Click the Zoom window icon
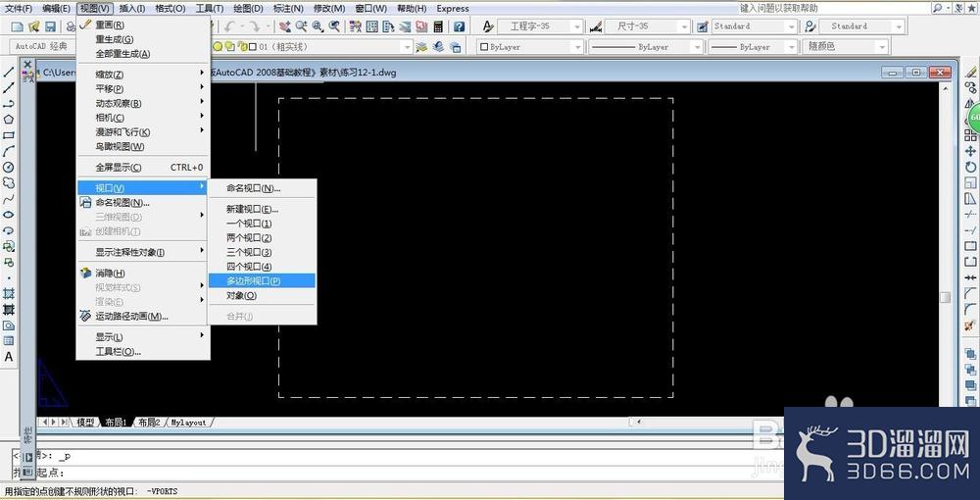 pos(318,26)
